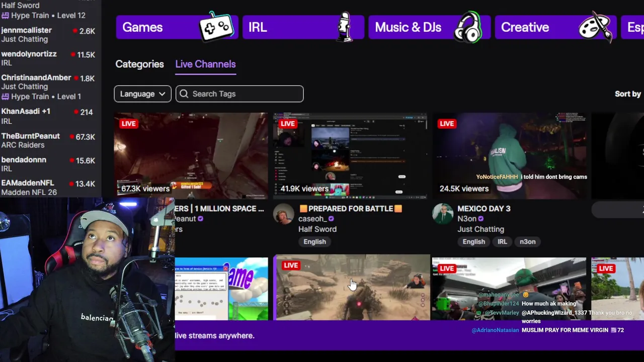The width and height of the screenshot is (644, 362).
Task: Click the live streams anywhere banner text
Action: [x=215, y=335]
